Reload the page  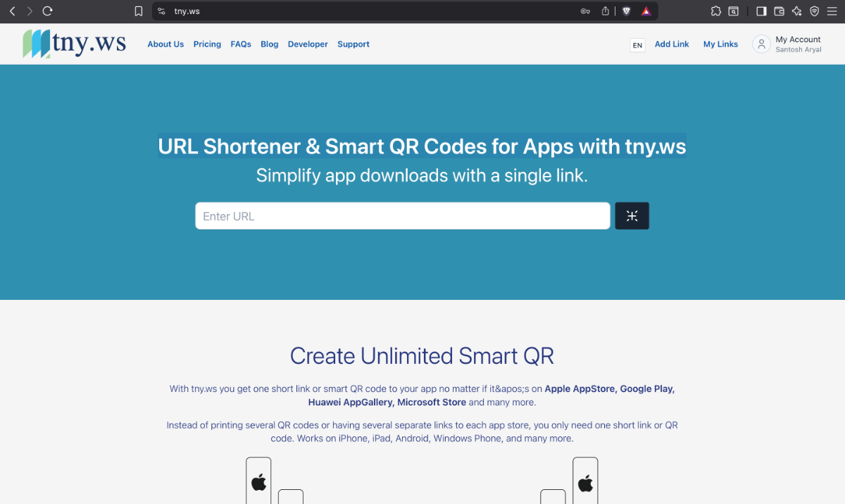47,11
